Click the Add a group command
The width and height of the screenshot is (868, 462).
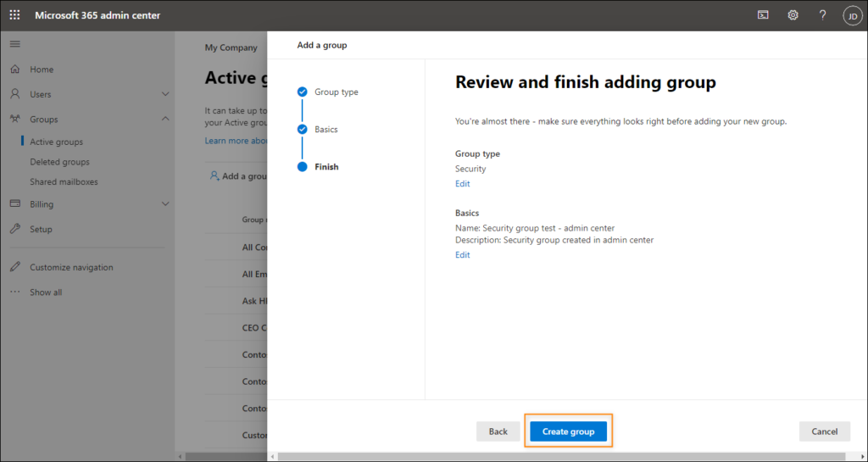click(x=238, y=176)
